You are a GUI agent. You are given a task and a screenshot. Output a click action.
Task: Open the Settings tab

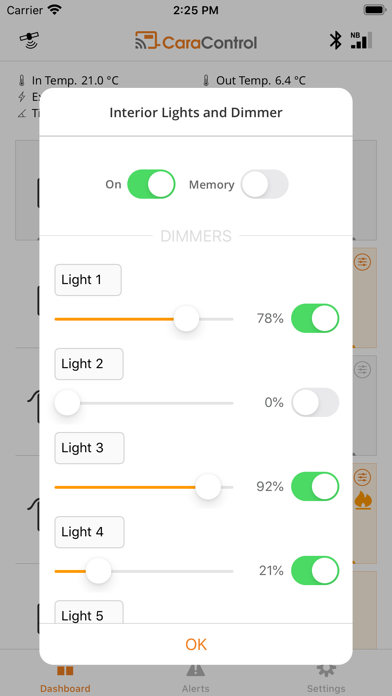[x=326, y=678]
